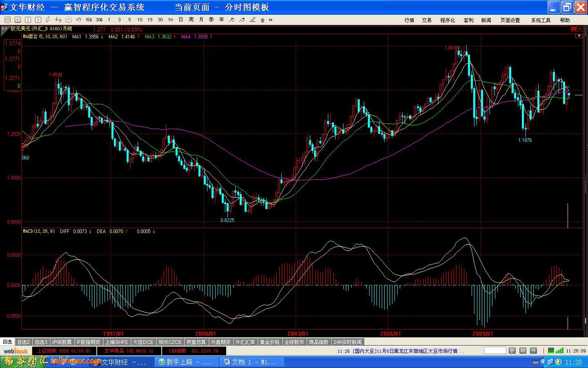Click the 2003/01 timeline label

(x=298, y=334)
